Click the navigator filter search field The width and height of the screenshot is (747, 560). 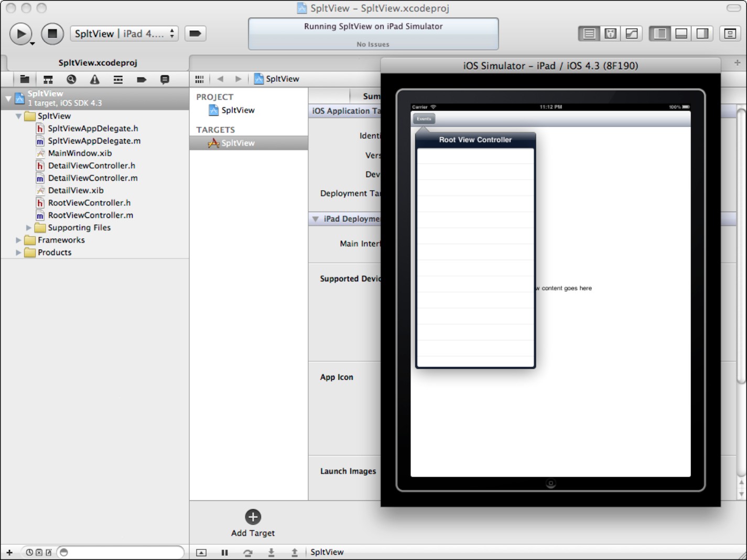[x=121, y=552]
